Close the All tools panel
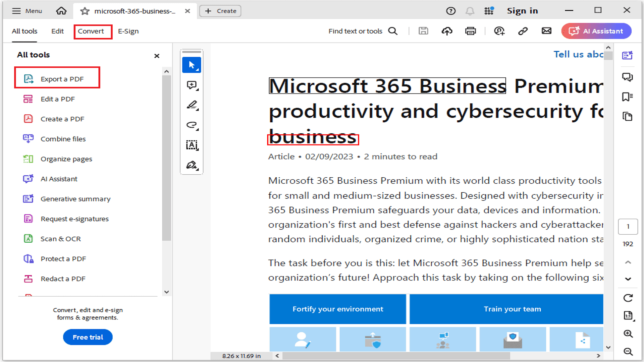 click(x=157, y=56)
